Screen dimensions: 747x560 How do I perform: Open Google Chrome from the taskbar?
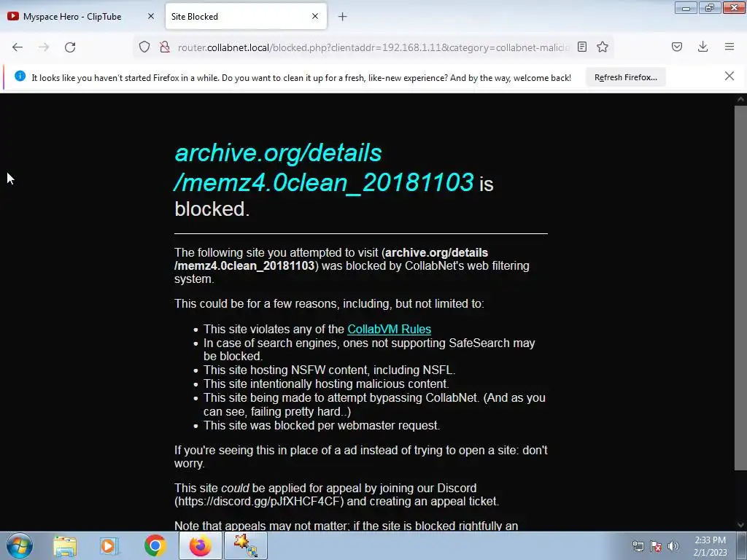click(x=155, y=545)
